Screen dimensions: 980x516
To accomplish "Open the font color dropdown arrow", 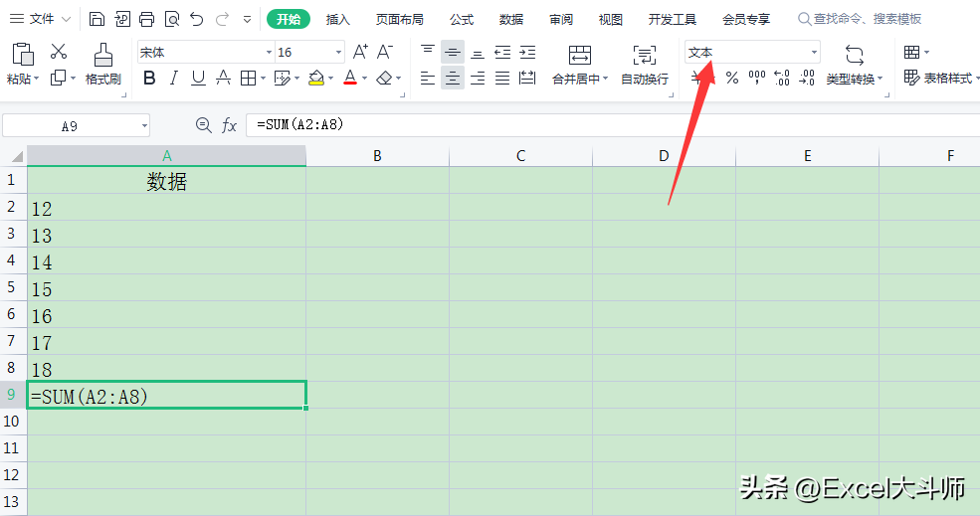I will pos(364,79).
